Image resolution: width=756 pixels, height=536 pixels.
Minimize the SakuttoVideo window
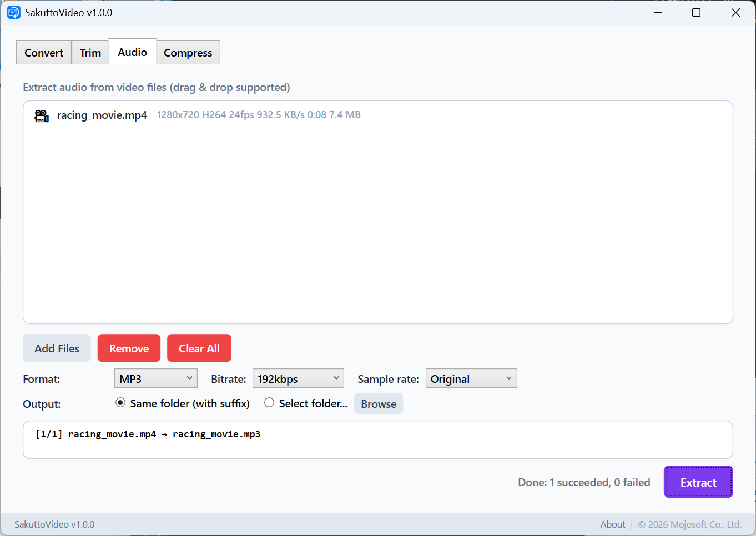(658, 12)
